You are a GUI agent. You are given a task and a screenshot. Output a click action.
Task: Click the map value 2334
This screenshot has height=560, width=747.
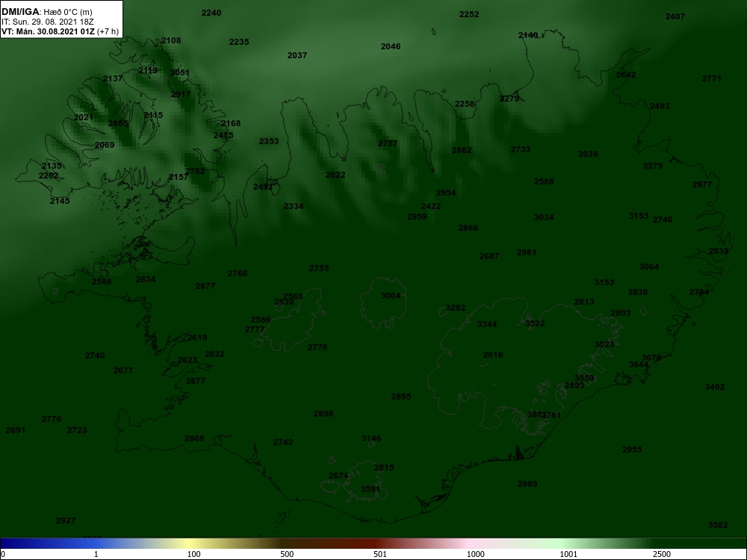tap(294, 206)
